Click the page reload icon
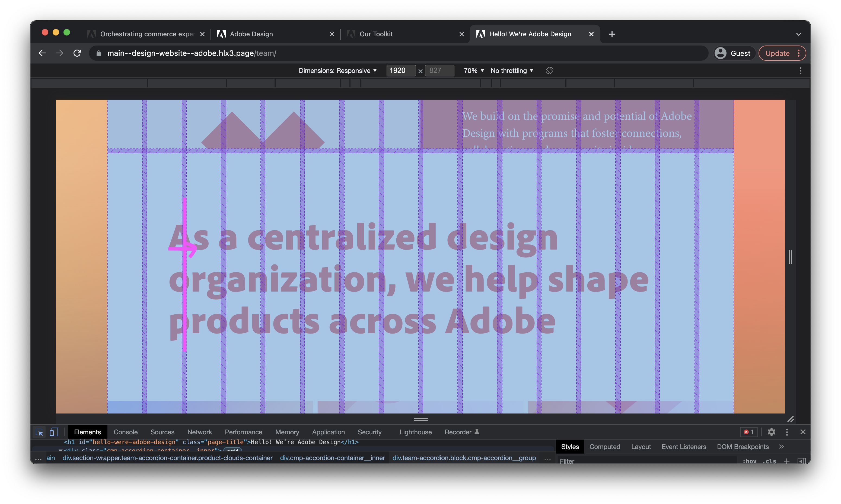 pos(77,53)
